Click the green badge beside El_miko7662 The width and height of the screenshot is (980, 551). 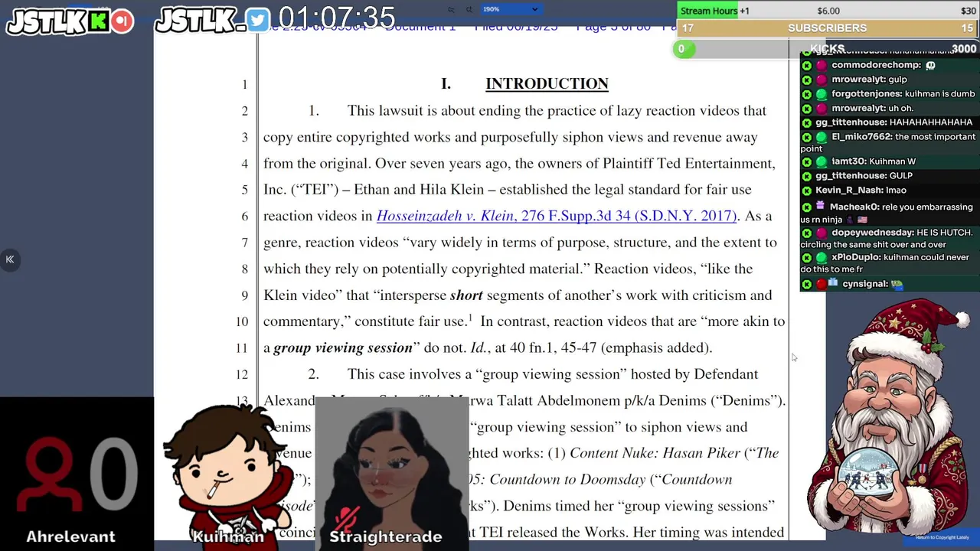coord(822,137)
